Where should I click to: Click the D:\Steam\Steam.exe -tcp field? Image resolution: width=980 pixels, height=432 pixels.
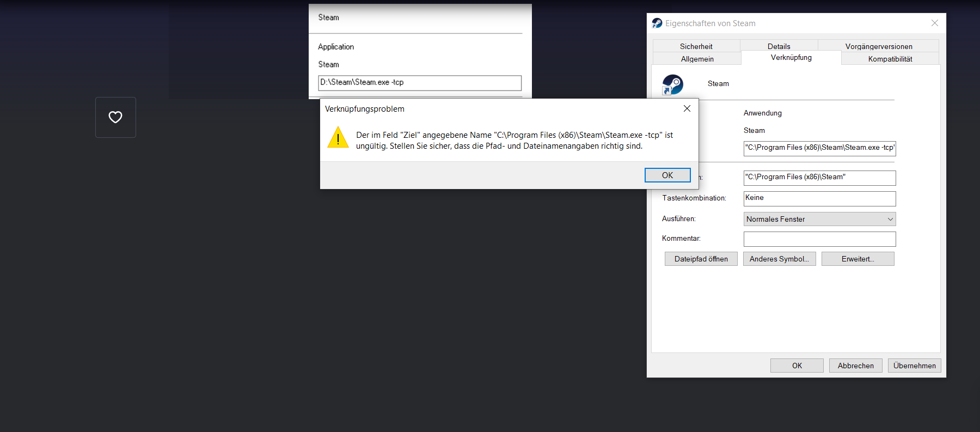pyautogui.click(x=420, y=83)
